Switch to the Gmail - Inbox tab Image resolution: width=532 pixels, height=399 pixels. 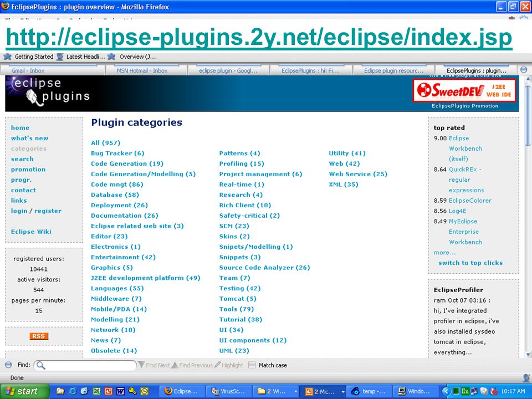53,70
